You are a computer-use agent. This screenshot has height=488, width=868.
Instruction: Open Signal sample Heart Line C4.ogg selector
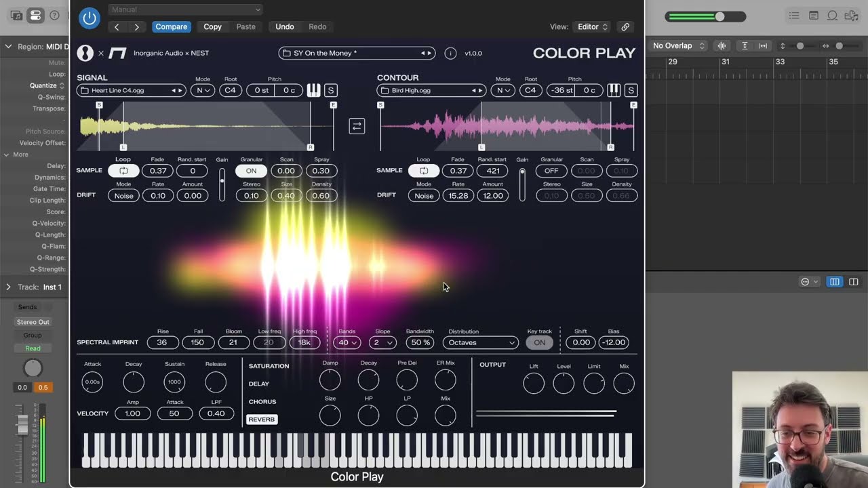click(x=131, y=90)
